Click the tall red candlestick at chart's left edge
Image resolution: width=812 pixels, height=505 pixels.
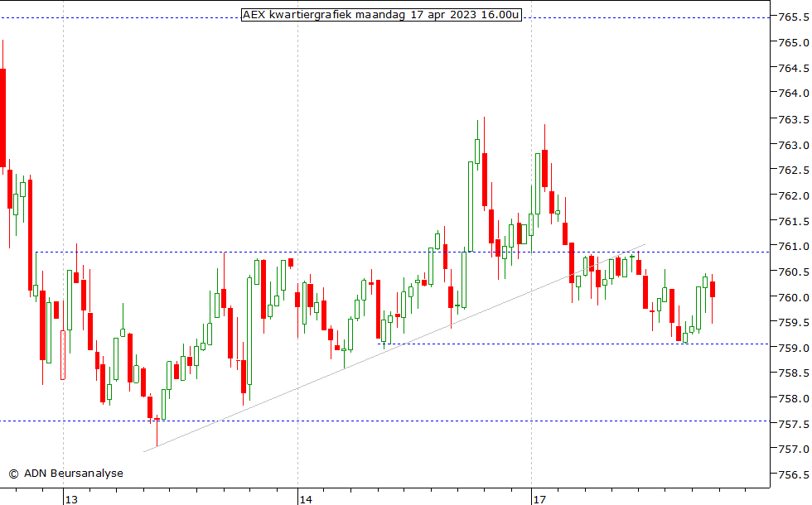point(2,118)
